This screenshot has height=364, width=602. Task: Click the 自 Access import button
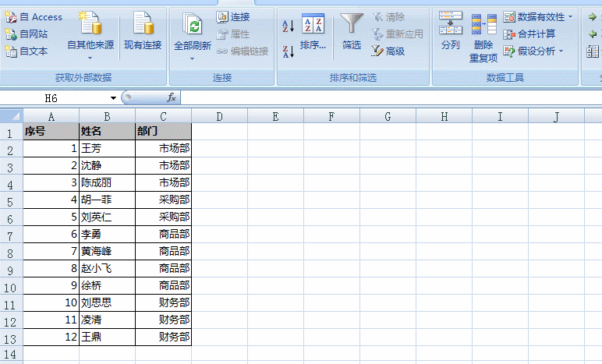(x=34, y=17)
